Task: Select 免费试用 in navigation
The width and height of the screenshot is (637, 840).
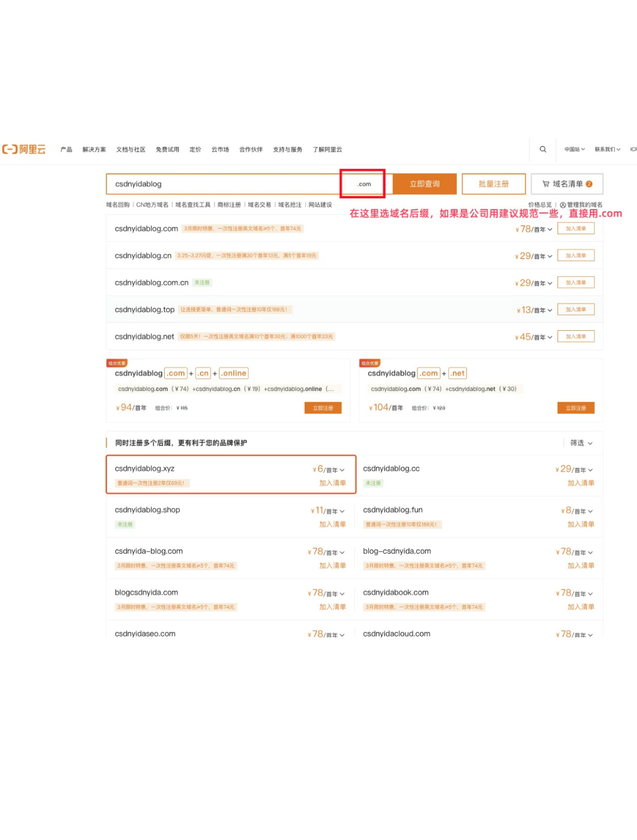Action: pyautogui.click(x=167, y=149)
